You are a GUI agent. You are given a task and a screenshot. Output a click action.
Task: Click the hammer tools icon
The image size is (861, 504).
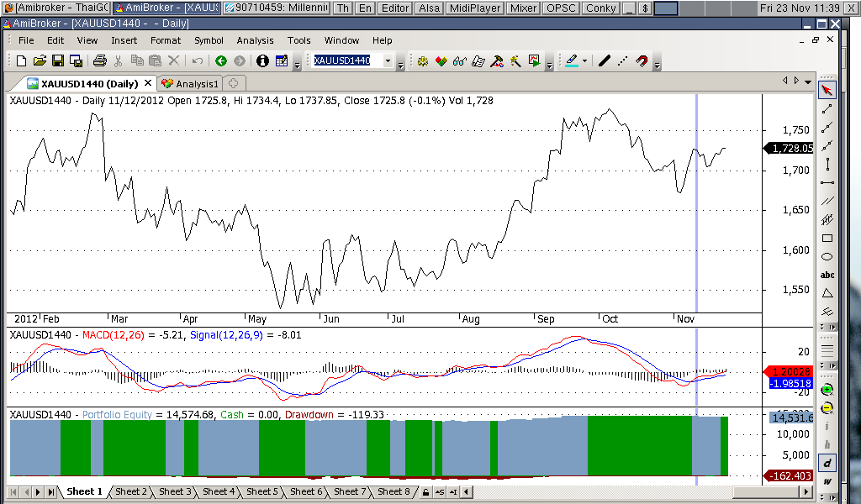[497, 60]
